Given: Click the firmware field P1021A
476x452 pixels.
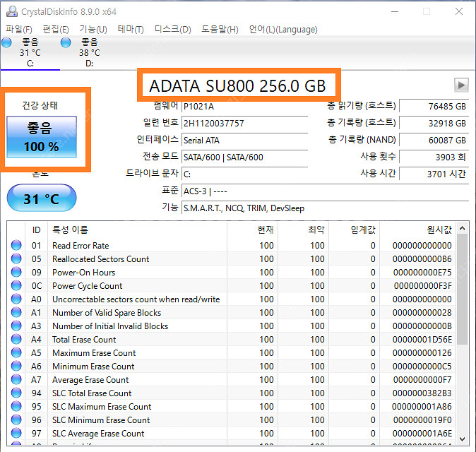Looking at the screenshot, I should [244, 107].
